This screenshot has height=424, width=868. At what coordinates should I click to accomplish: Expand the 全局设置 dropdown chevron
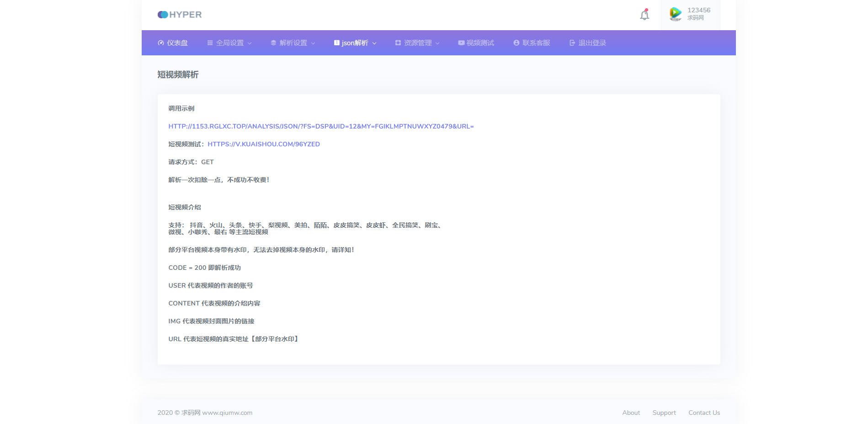point(250,43)
